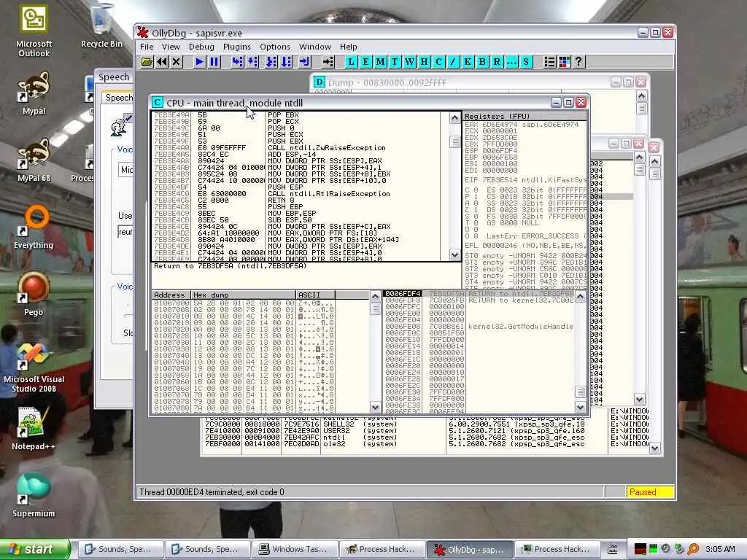
Task: Click the Restart program rewind icon
Action: click(x=162, y=62)
